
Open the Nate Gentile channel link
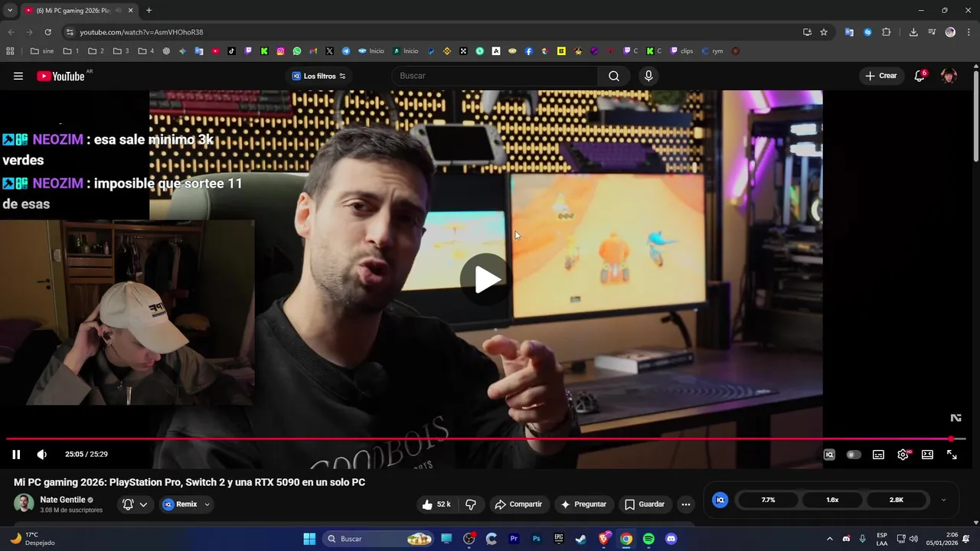(x=63, y=500)
